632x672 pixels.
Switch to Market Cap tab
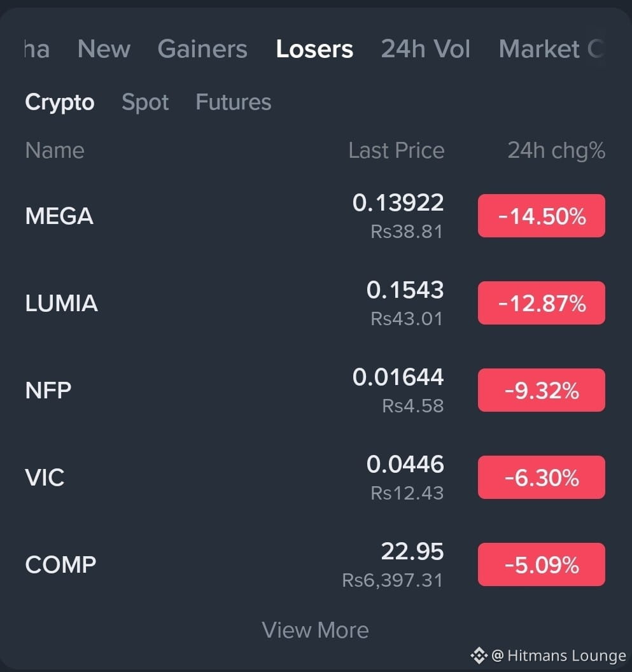552,49
